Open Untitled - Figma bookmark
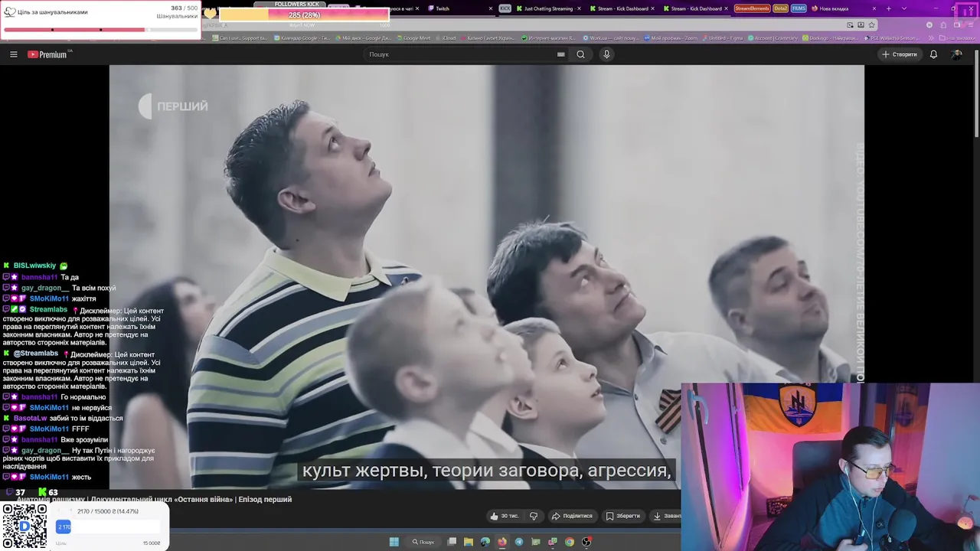Screen dimensions: 980x551 pyautogui.click(x=723, y=37)
